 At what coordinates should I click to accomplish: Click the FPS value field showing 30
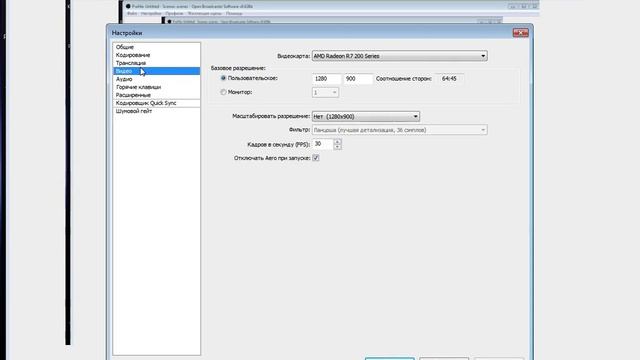[323, 144]
